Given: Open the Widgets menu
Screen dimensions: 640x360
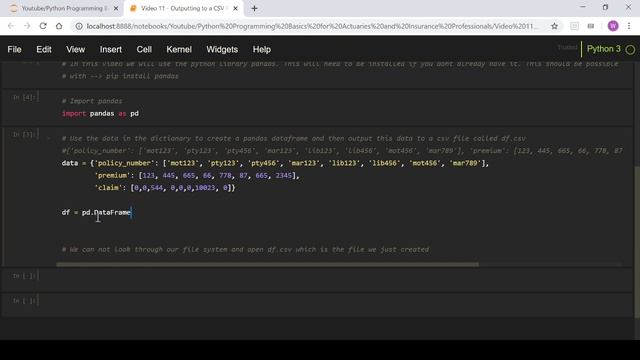Looking at the screenshot, I should click(222, 49).
